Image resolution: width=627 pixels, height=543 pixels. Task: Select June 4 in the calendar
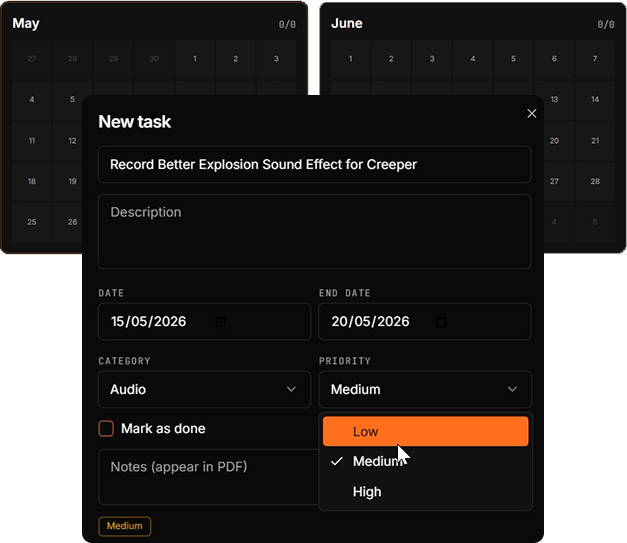click(473, 59)
